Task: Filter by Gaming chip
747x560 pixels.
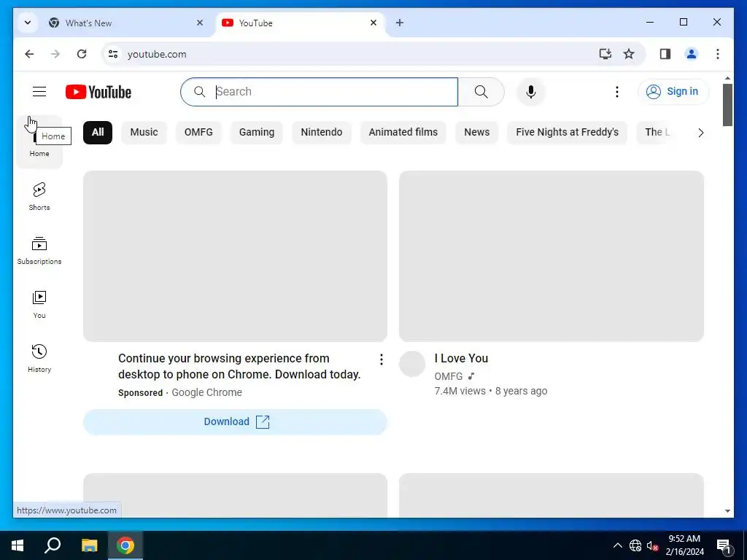Action: tap(257, 133)
